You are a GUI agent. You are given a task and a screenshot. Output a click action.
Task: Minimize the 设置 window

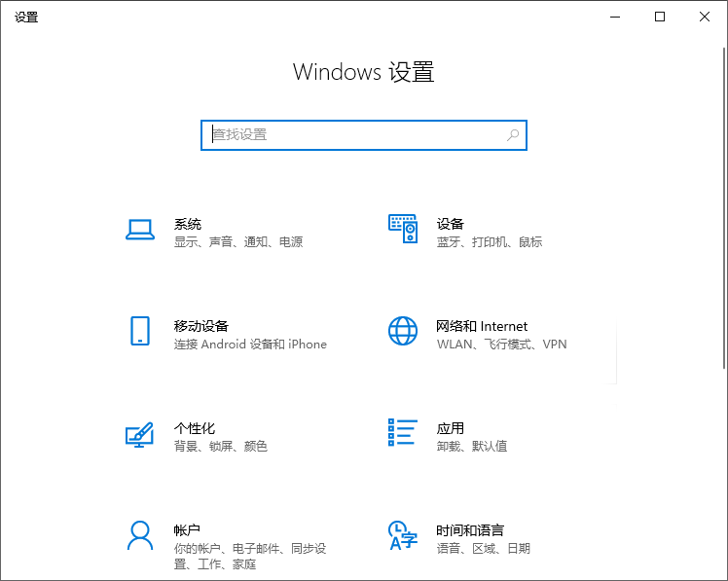[x=615, y=18]
